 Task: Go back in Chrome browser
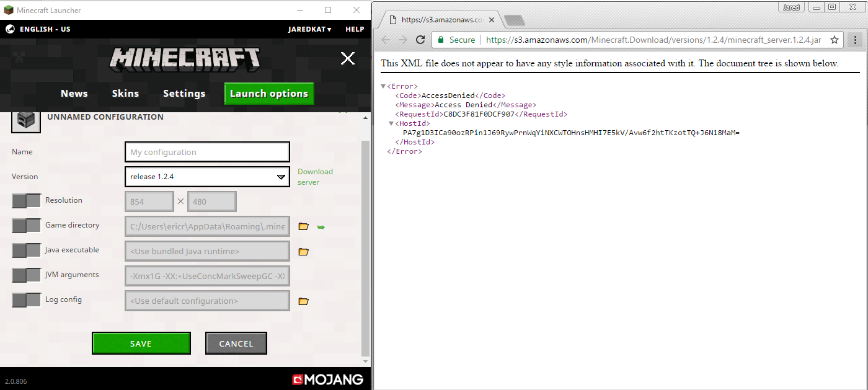pyautogui.click(x=386, y=40)
